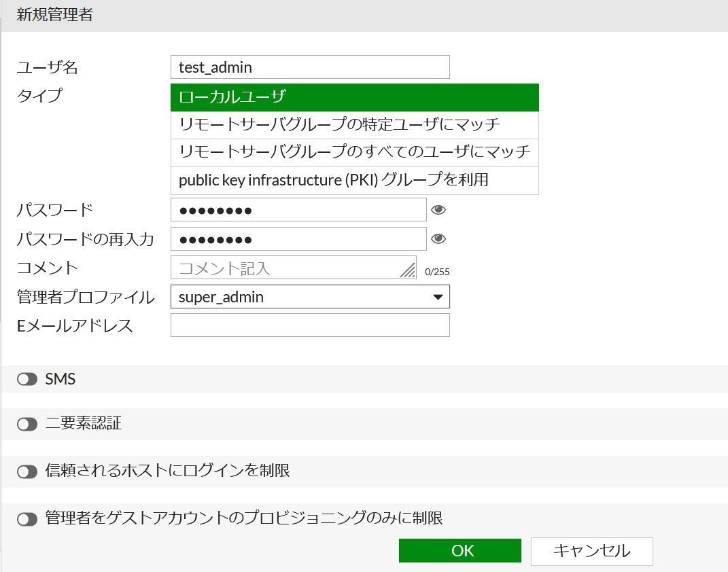Viewport: 728px width, 572px height.
Task: Focus the Eメールアドレス input field
Action: tap(310, 325)
